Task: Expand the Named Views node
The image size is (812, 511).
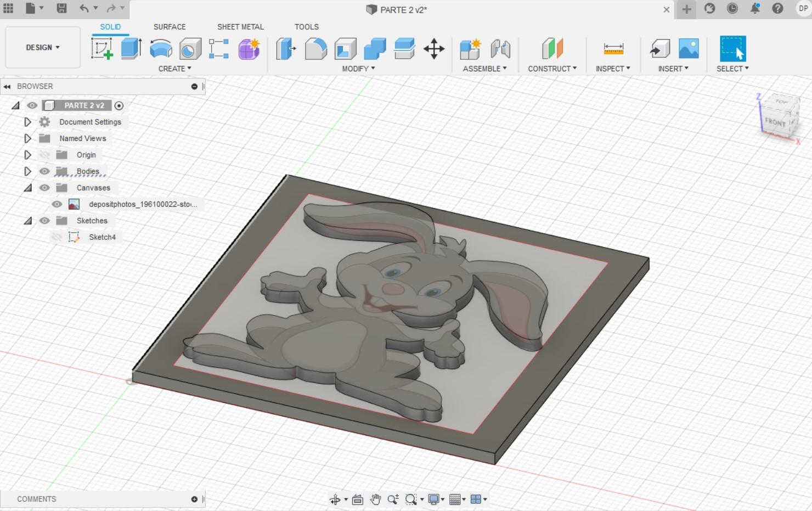Action: (x=27, y=138)
